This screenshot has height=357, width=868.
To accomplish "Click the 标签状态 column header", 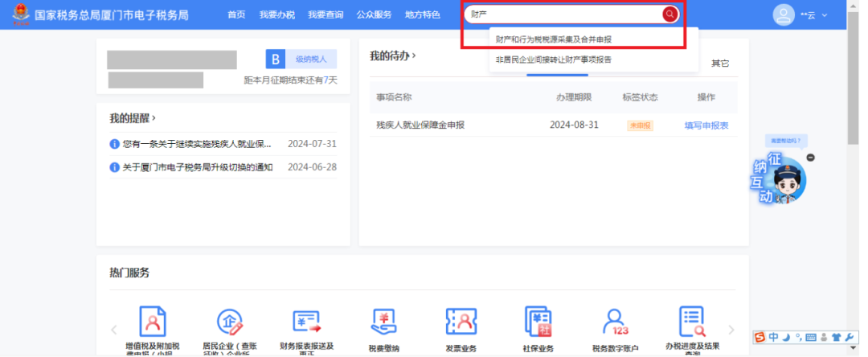I will (x=641, y=97).
